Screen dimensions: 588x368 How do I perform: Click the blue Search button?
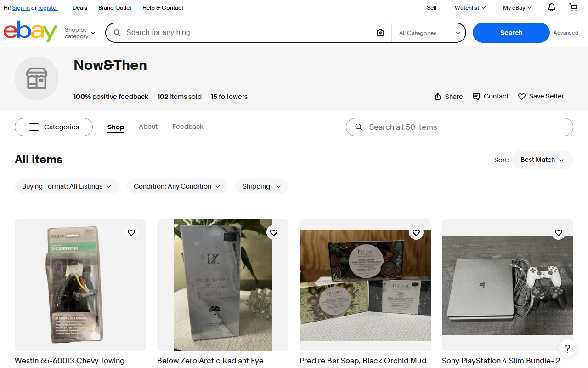511,33
